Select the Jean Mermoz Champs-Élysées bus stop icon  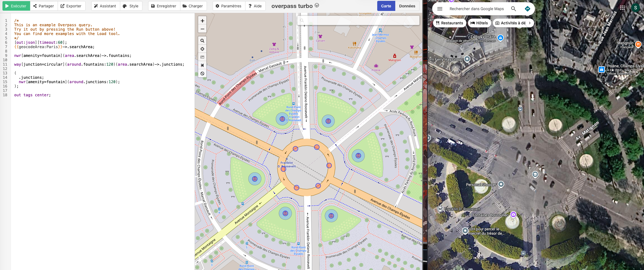coord(380,30)
